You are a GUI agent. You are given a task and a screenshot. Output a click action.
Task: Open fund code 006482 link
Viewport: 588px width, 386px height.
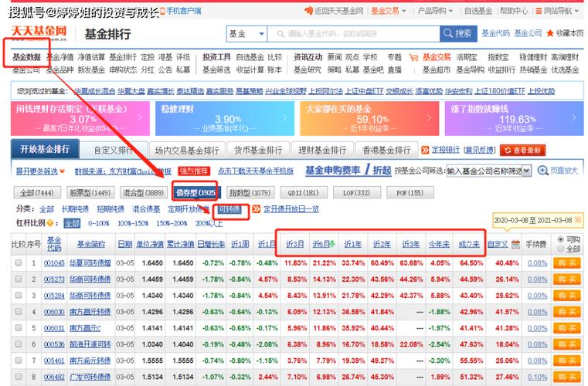coord(54,377)
